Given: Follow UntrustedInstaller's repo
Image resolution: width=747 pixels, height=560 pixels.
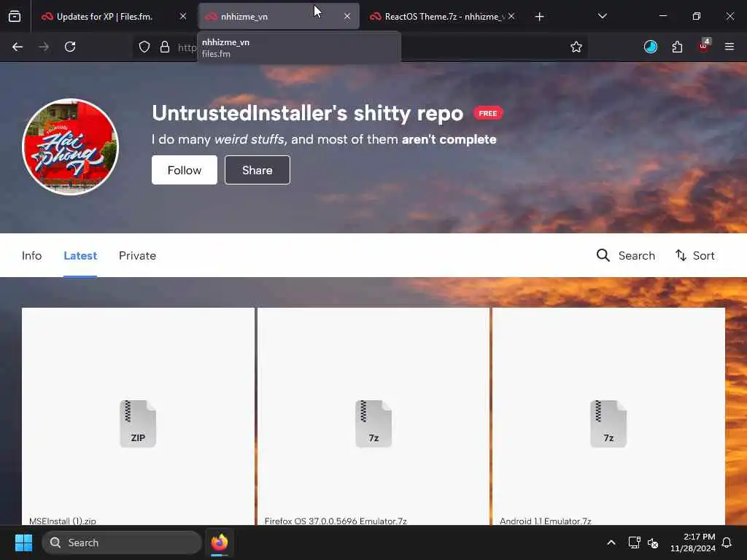Looking at the screenshot, I should pos(185,170).
